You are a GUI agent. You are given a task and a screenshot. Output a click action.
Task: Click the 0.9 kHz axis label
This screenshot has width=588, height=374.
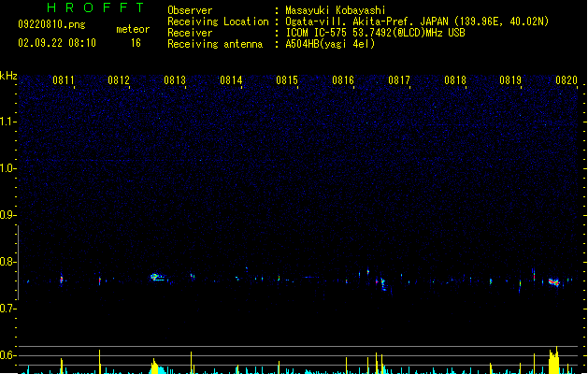click(7, 215)
